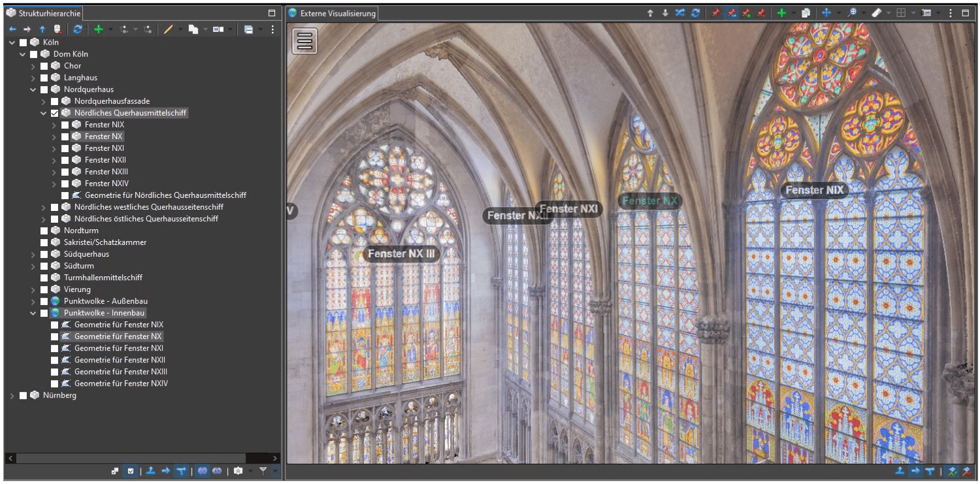980x484 pixels.
Task: Select Vierung in the tree
Action: point(77,289)
